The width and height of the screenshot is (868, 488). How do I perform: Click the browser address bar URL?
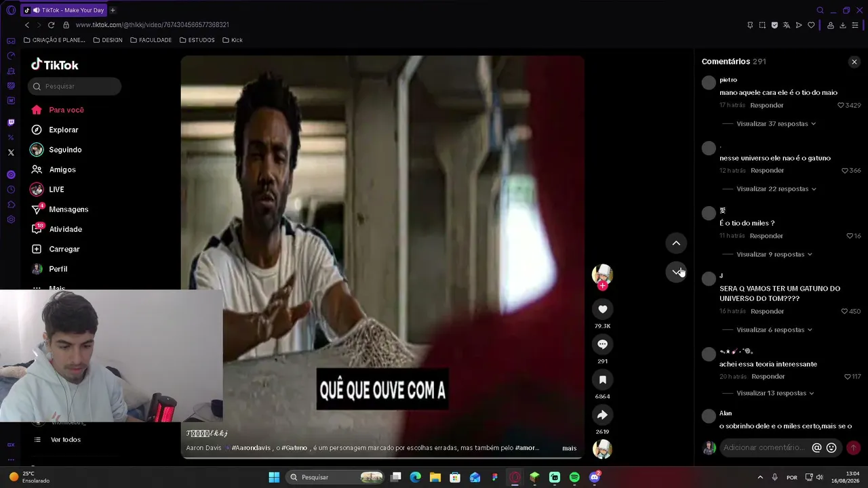152,25
